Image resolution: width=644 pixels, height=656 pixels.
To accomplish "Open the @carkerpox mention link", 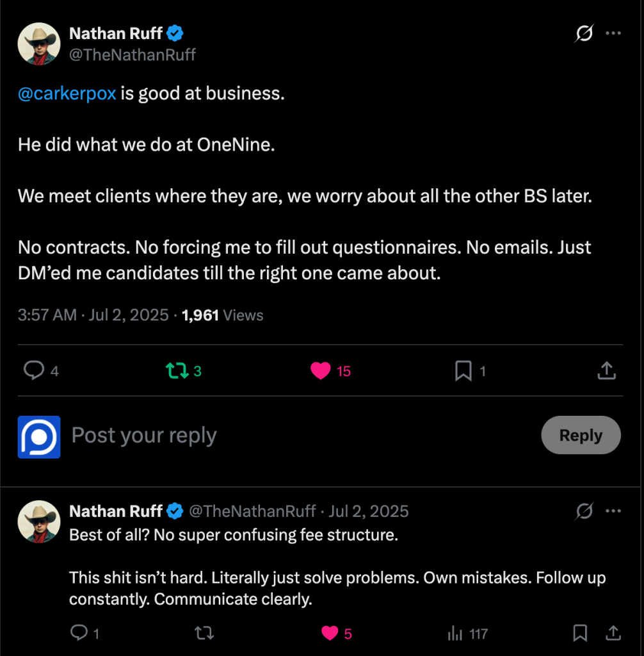I will tap(67, 94).
